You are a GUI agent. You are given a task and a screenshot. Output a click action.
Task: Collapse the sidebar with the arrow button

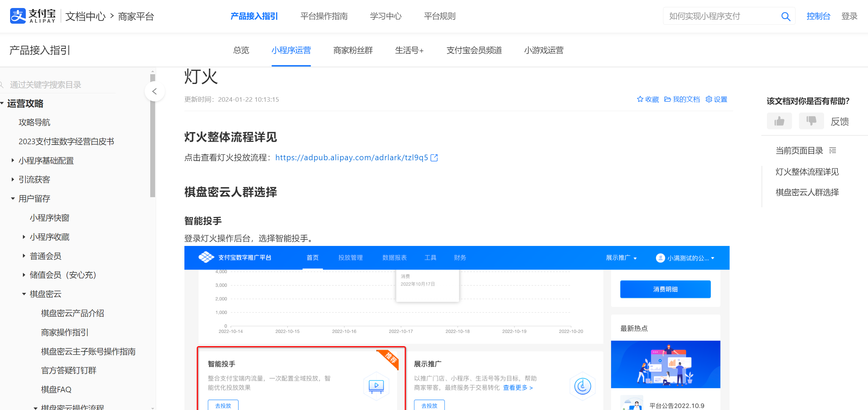pos(154,92)
